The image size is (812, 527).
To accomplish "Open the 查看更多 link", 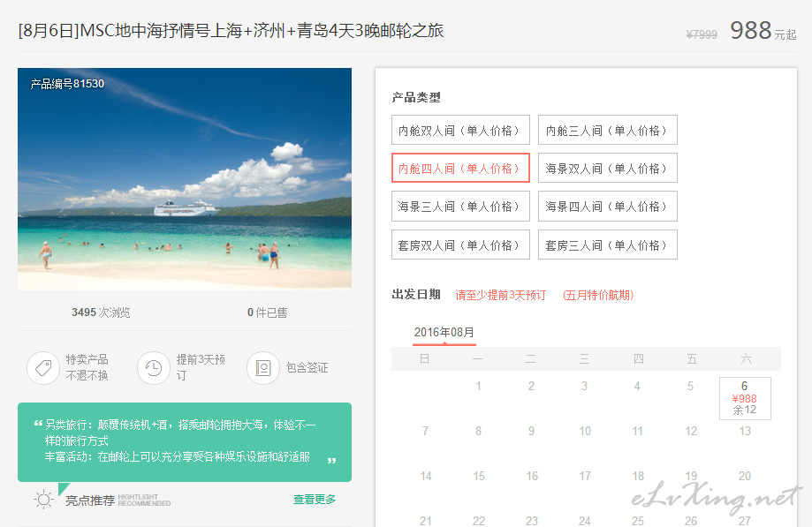I will point(315,499).
